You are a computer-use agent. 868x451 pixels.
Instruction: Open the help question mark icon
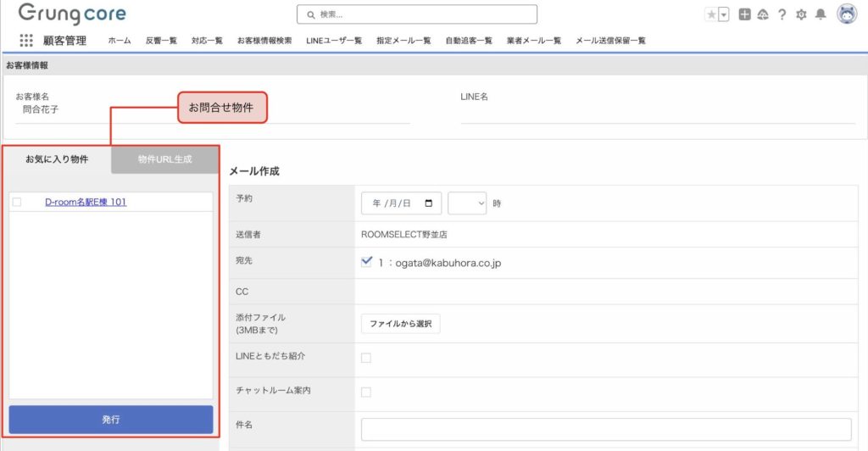(x=782, y=14)
